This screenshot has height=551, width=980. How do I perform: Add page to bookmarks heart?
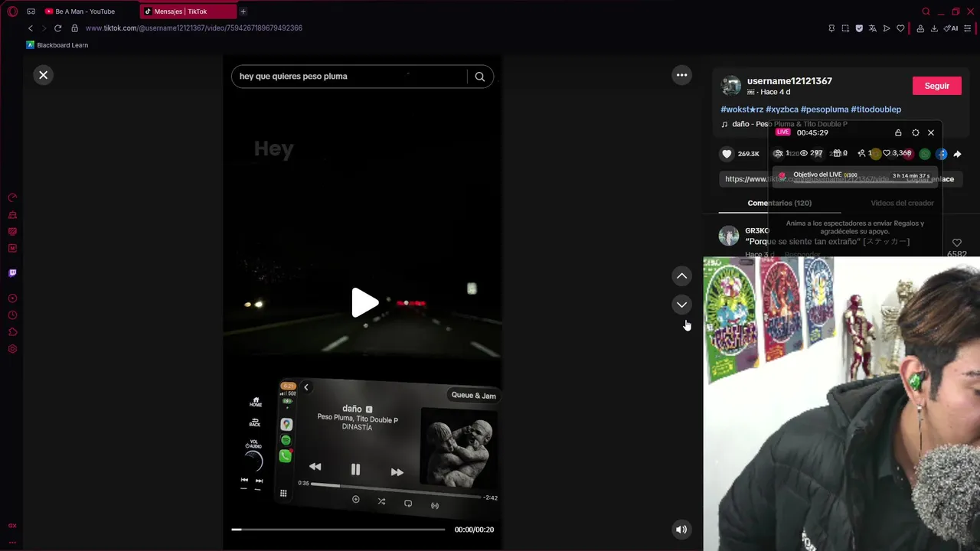tap(900, 28)
